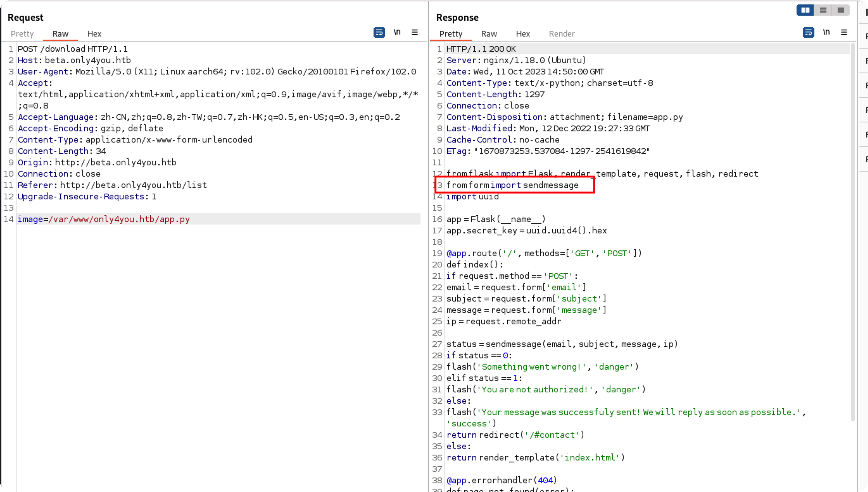Screen dimensions: 868x492
Task: Open the Response Render tab
Action: pos(562,34)
